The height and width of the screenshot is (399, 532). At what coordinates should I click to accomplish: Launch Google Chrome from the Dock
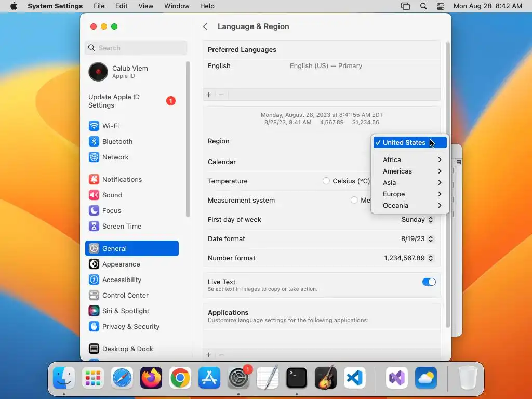(x=180, y=378)
